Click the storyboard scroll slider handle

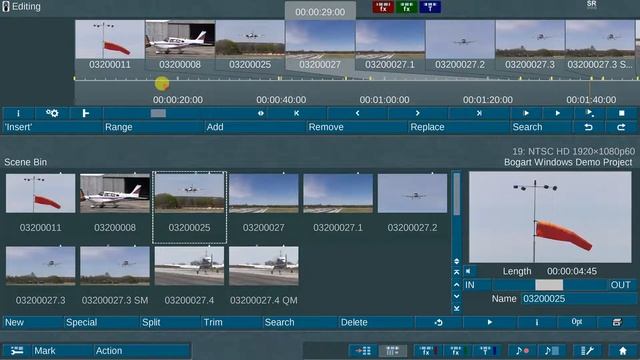[x=158, y=113]
